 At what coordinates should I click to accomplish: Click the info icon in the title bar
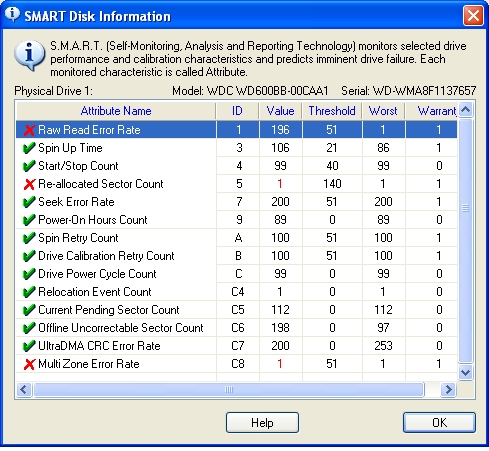tap(12, 14)
